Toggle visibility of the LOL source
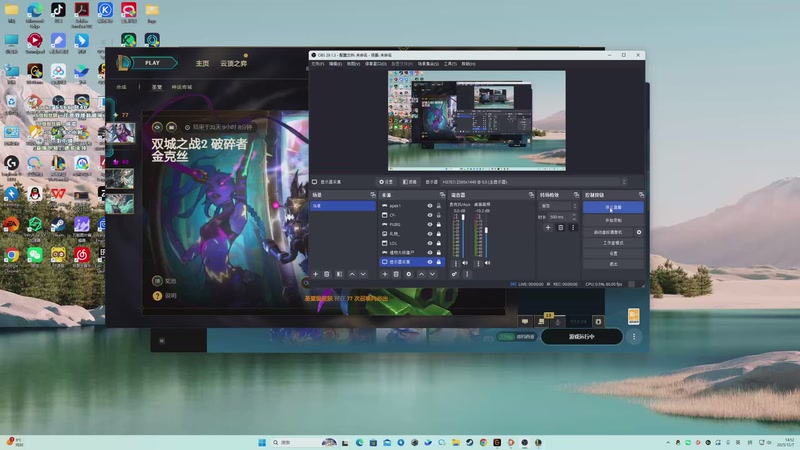This screenshot has height=450, width=800. point(430,243)
